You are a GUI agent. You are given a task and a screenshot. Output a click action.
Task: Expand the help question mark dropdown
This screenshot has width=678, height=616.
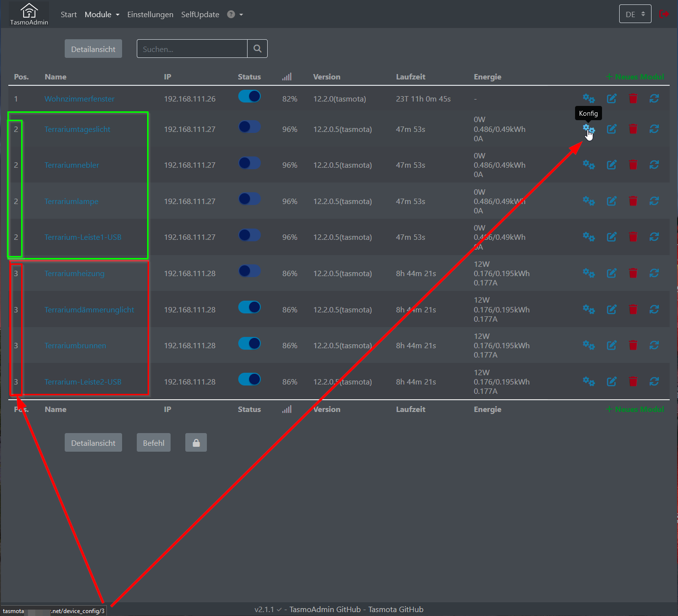point(235,14)
